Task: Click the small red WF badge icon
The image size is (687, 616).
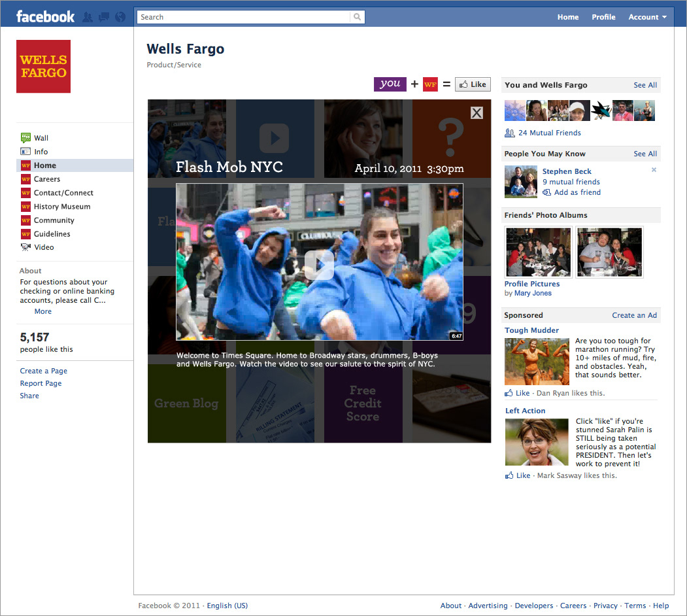Action: point(430,84)
